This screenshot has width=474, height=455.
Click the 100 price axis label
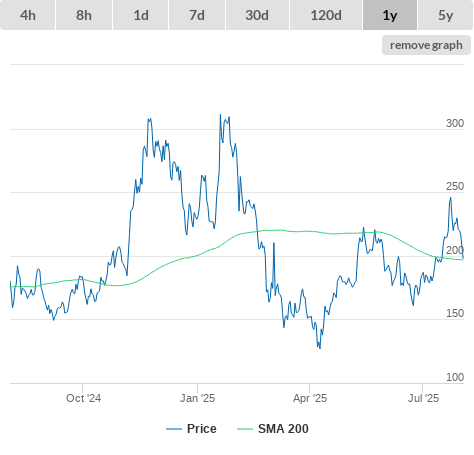pyautogui.click(x=455, y=377)
